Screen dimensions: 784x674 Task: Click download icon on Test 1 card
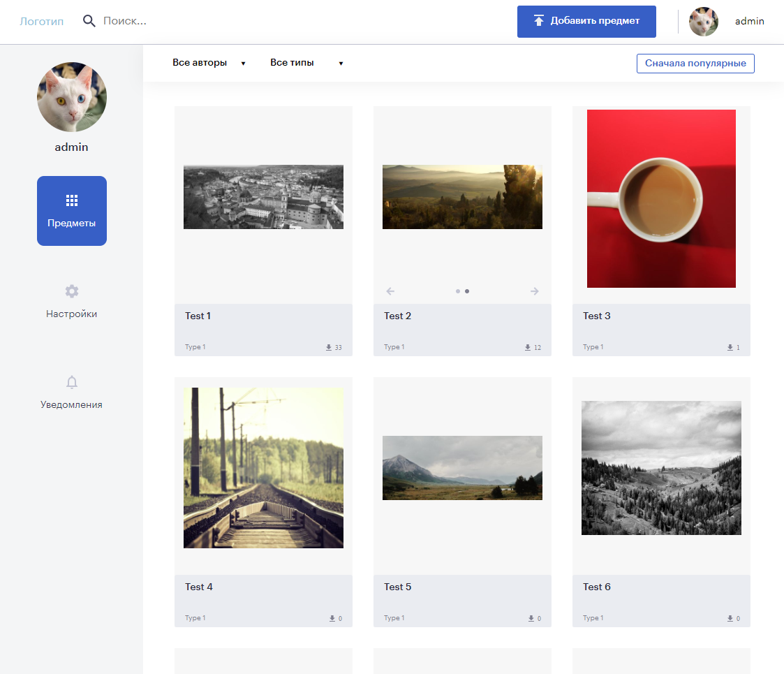tap(329, 347)
